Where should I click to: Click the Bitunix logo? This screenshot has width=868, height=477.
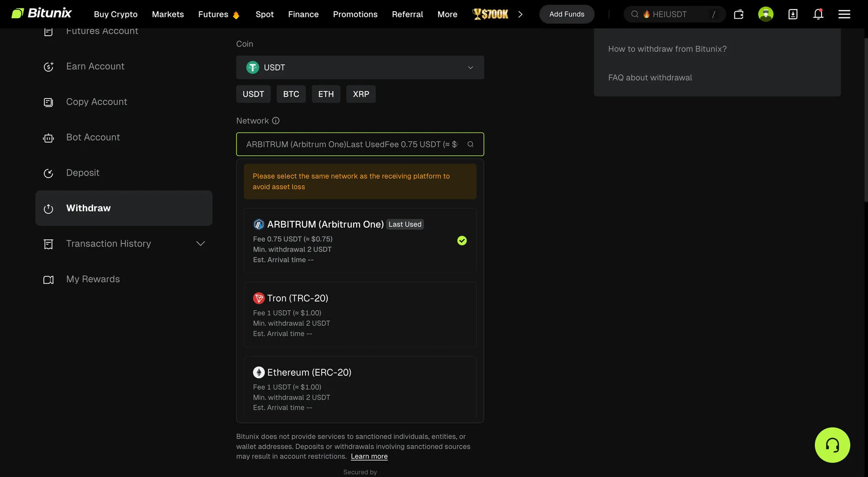[x=41, y=13]
